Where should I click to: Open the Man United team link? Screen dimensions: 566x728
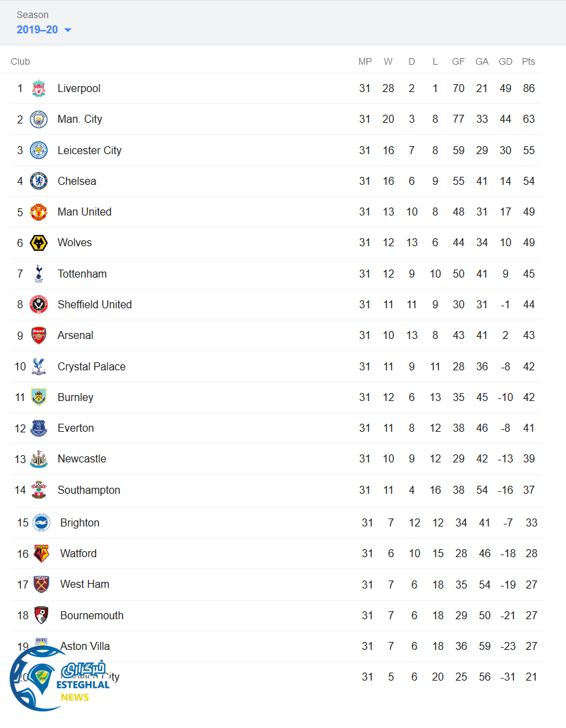click(x=84, y=212)
